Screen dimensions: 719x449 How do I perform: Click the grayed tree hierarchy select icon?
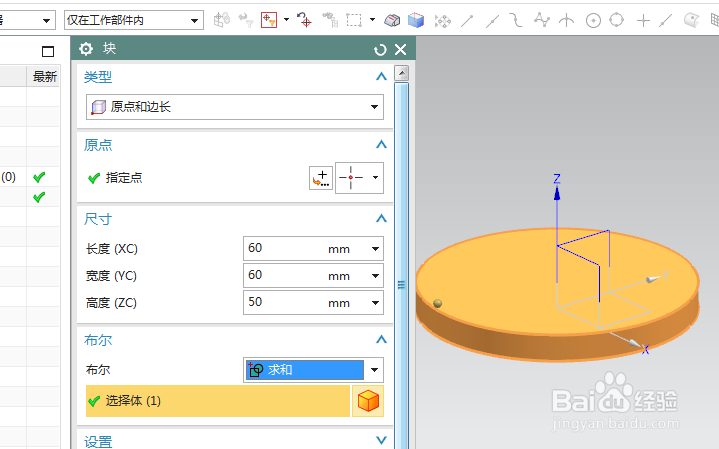pos(330,20)
